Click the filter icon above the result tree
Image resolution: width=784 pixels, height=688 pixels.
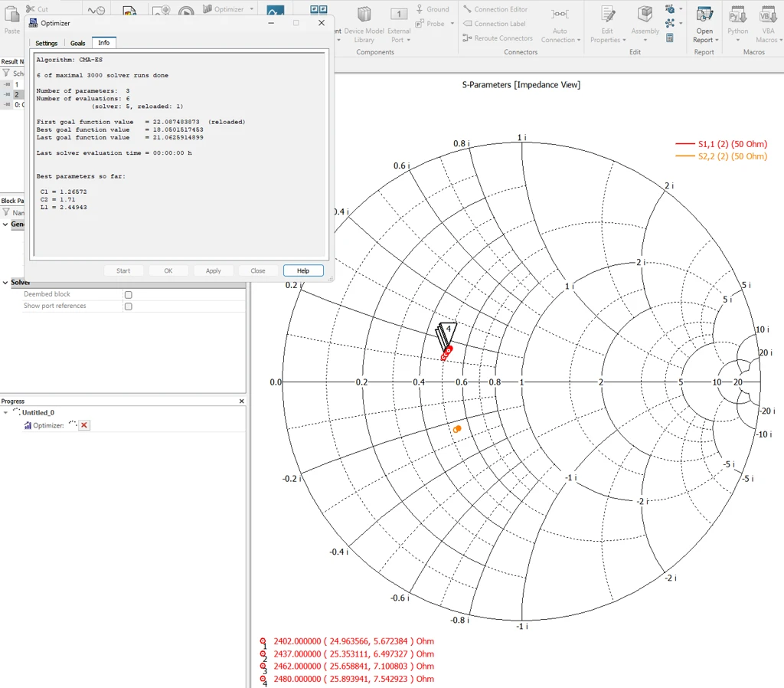tap(6, 73)
